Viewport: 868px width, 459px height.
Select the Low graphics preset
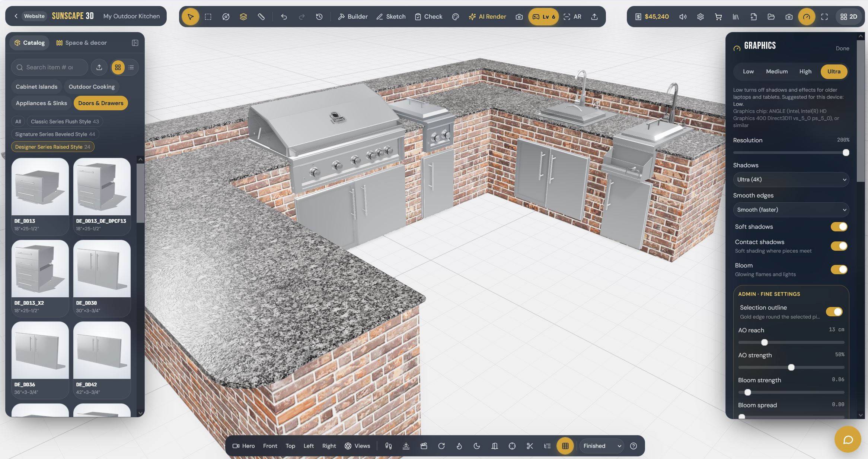click(748, 72)
